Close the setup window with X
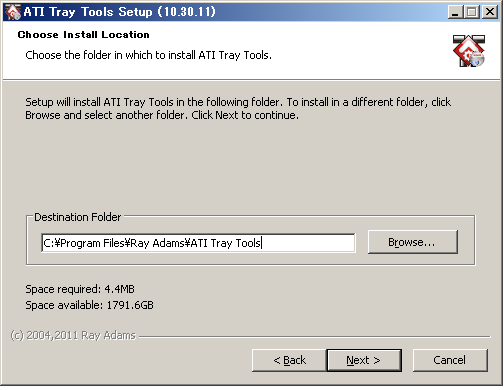The height and width of the screenshot is (390, 504). 490,12
